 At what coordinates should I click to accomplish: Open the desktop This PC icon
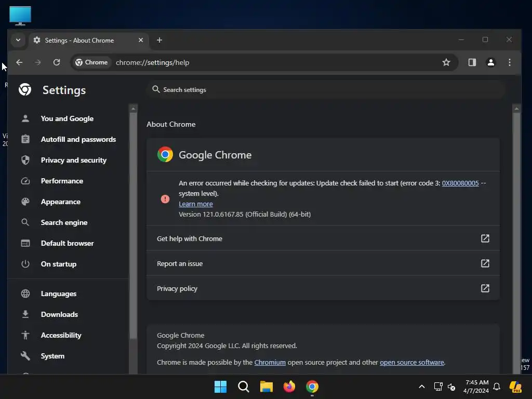coord(20,16)
